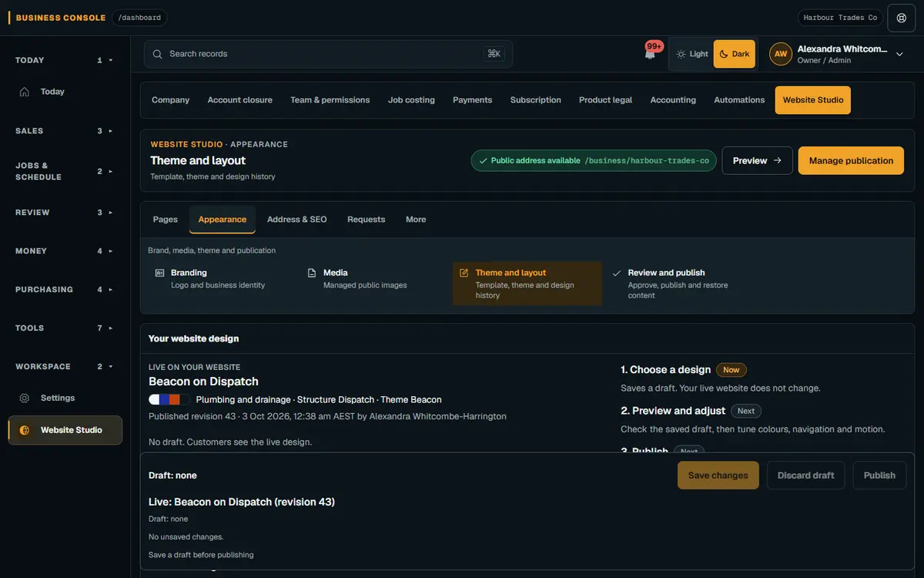Expand the JOBS & SCHEDULE section
This screenshot has height=578, width=924.
[x=65, y=171]
